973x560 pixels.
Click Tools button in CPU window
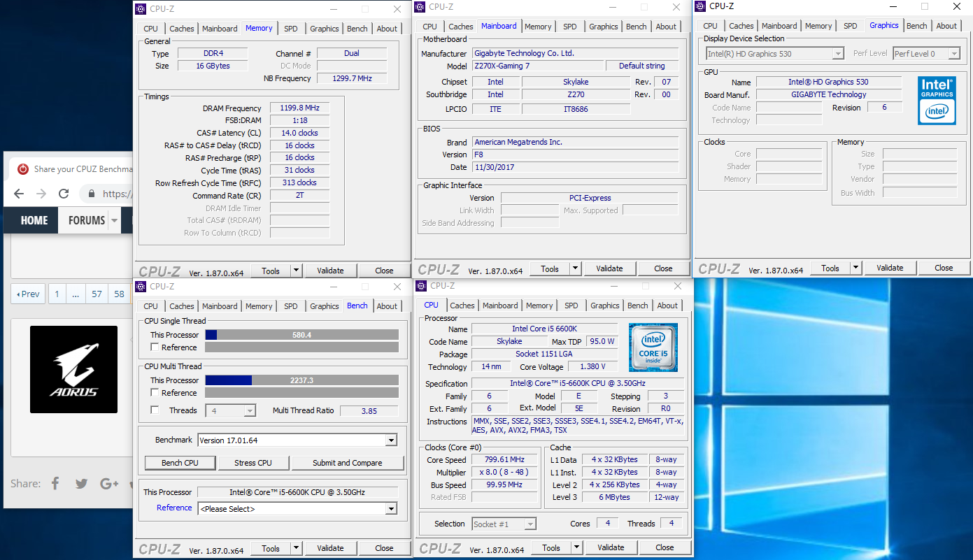coord(551,547)
